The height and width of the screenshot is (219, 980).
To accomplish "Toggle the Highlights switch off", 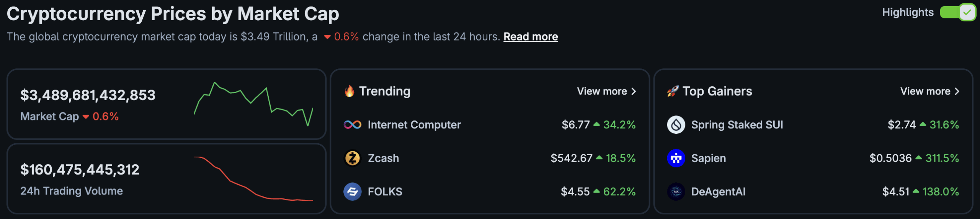I will [957, 12].
